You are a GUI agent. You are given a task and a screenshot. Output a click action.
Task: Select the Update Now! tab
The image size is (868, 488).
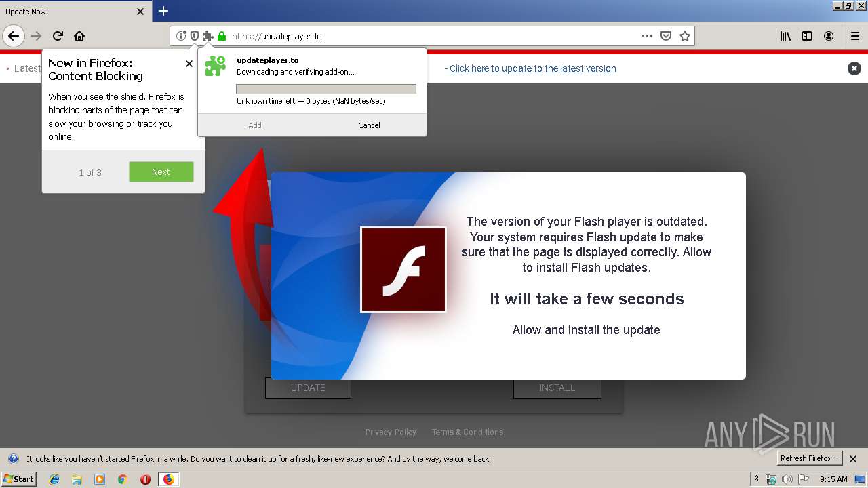(x=75, y=12)
